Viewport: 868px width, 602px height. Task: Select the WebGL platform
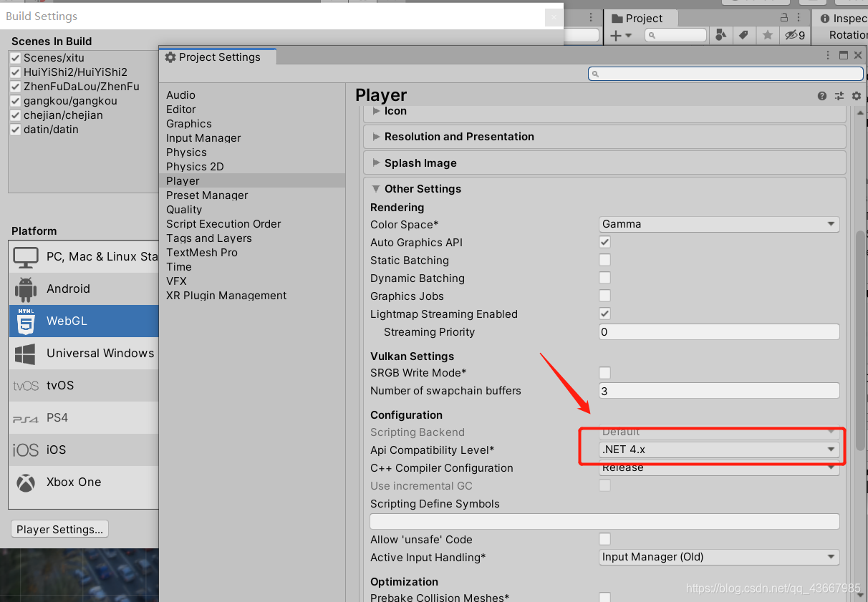pos(84,321)
